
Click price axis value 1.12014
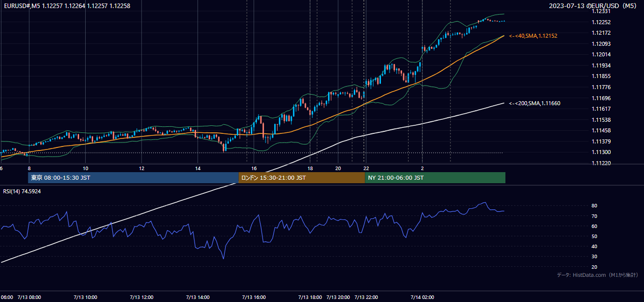tap(601, 54)
